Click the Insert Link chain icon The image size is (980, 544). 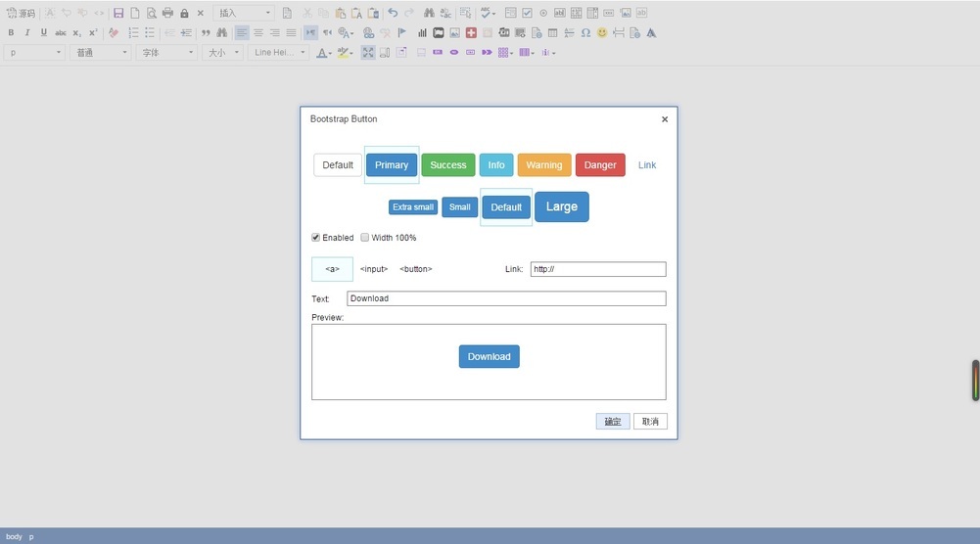coord(369,32)
